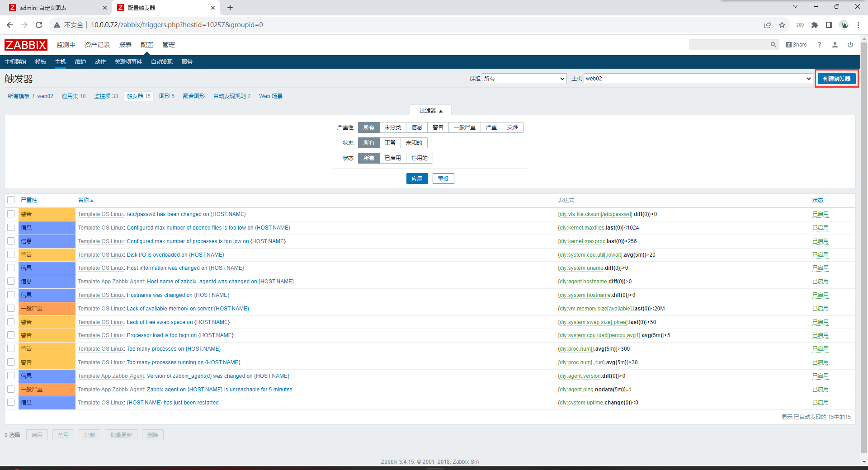Open the 监测中 menu

[x=66, y=45]
